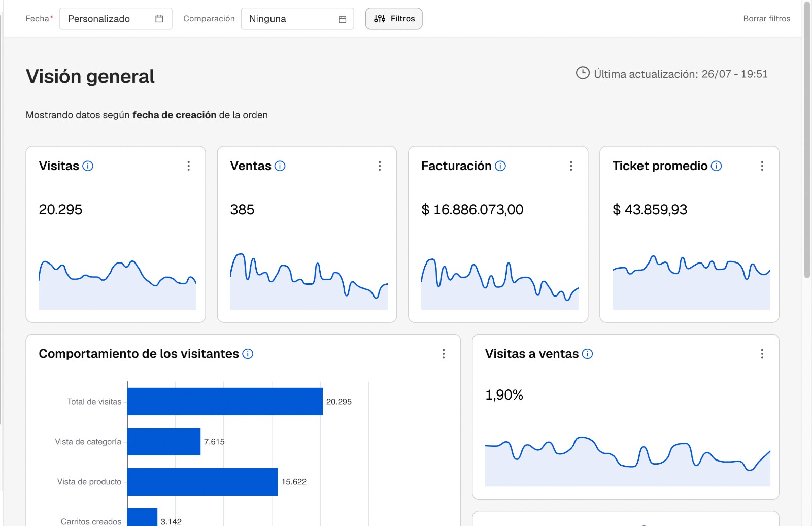Click the Ticket promedio sparkline chart
812x526 pixels.
click(x=691, y=282)
